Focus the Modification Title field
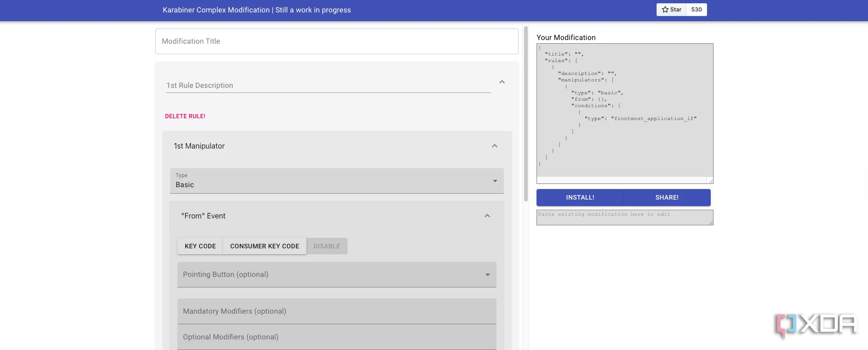This screenshot has height=350, width=868. coord(337,41)
